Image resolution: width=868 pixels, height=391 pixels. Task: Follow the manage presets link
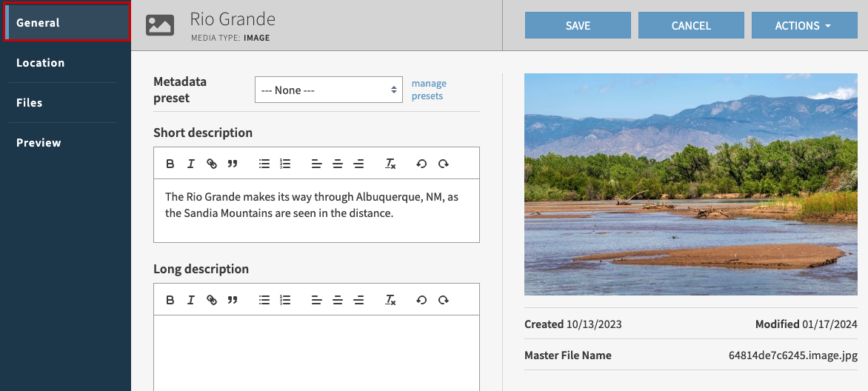[429, 90]
